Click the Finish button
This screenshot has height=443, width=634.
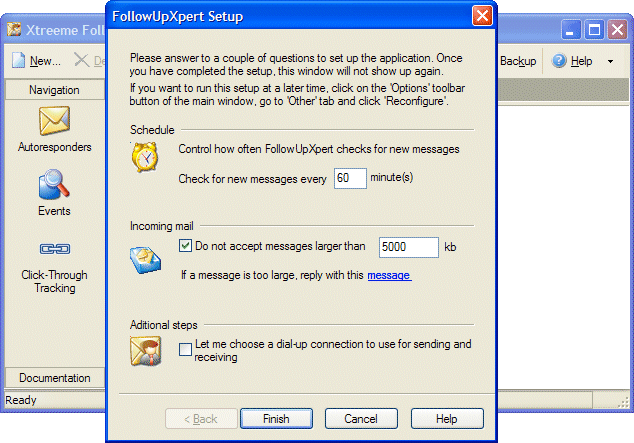276,418
